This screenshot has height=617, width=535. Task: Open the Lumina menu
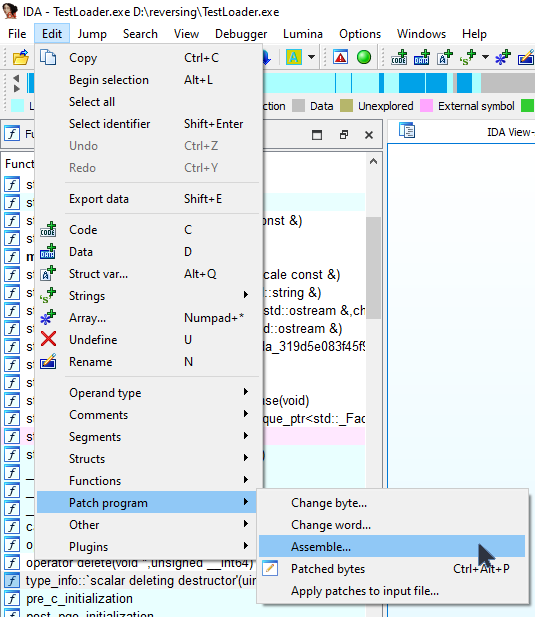tap(303, 34)
